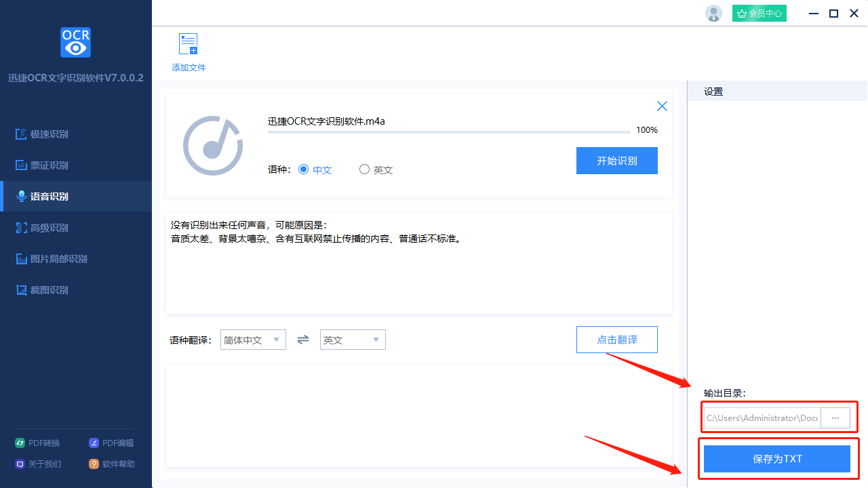Click the recognition result text area
This screenshot has height=488, width=868.
pyautogui.click(x=418, y=263)
